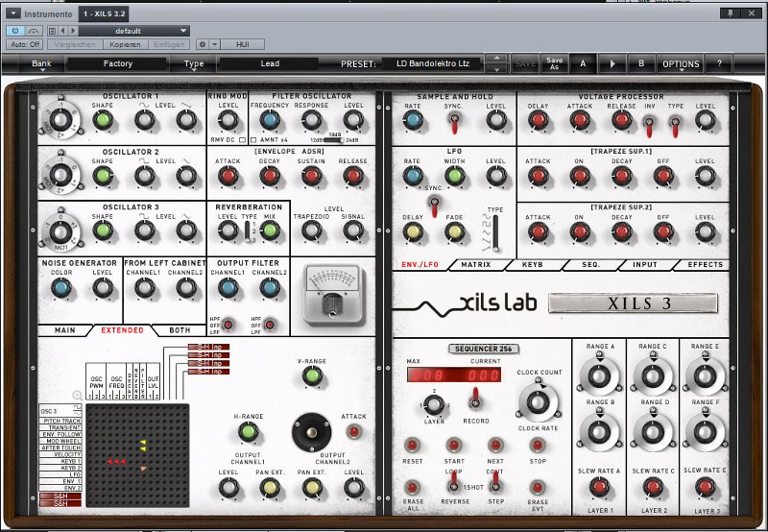Screen dimensions: 768x532
Task: Toggle the LFO Sync switch
Action: [434, 206]
